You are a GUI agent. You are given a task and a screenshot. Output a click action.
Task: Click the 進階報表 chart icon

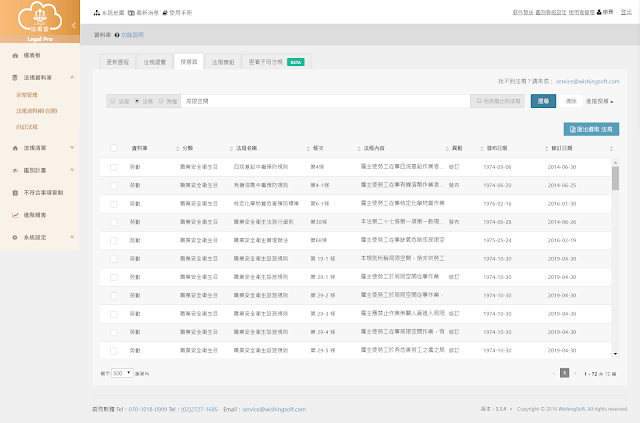click(15, 215)
